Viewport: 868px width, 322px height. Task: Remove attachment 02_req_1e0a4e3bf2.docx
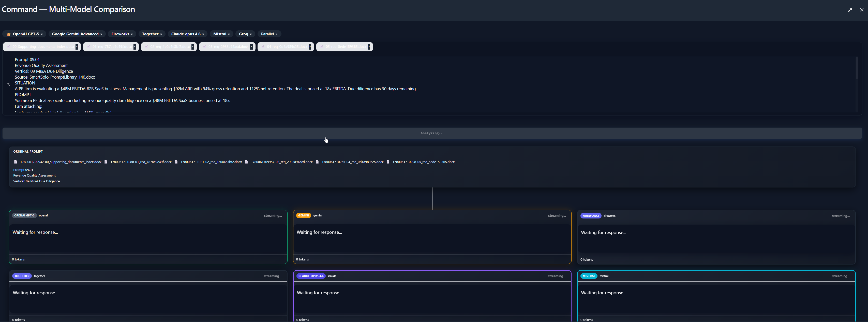click(x=193, y=47)
